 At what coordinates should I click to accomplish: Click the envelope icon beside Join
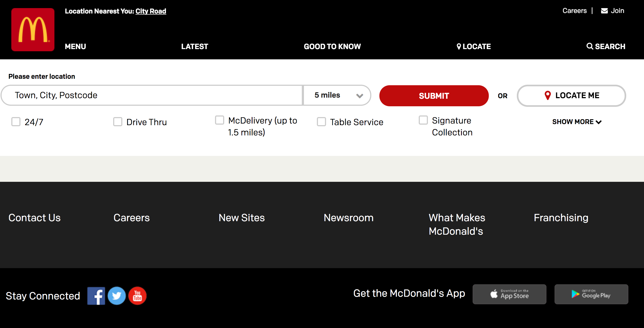[604, 11]
